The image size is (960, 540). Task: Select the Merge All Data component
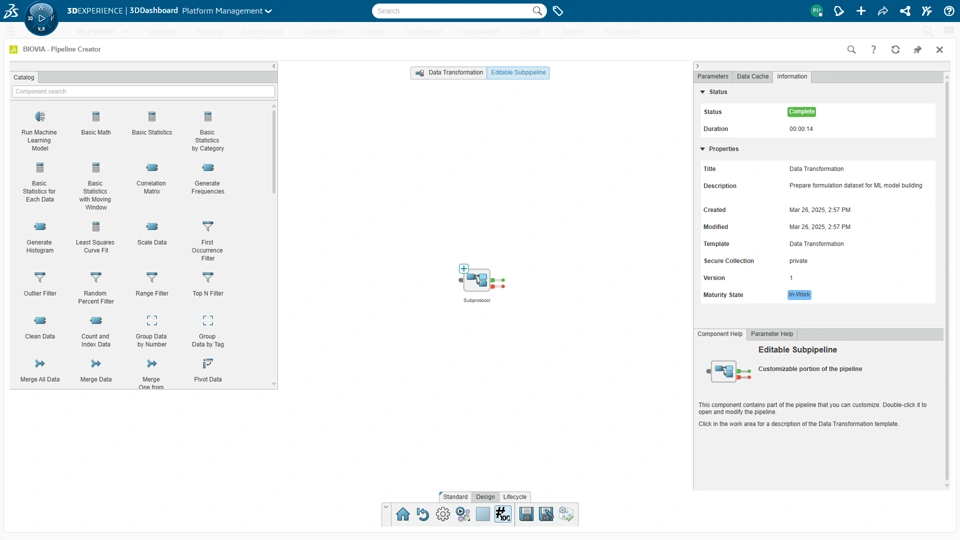click(x=40, y=370)
